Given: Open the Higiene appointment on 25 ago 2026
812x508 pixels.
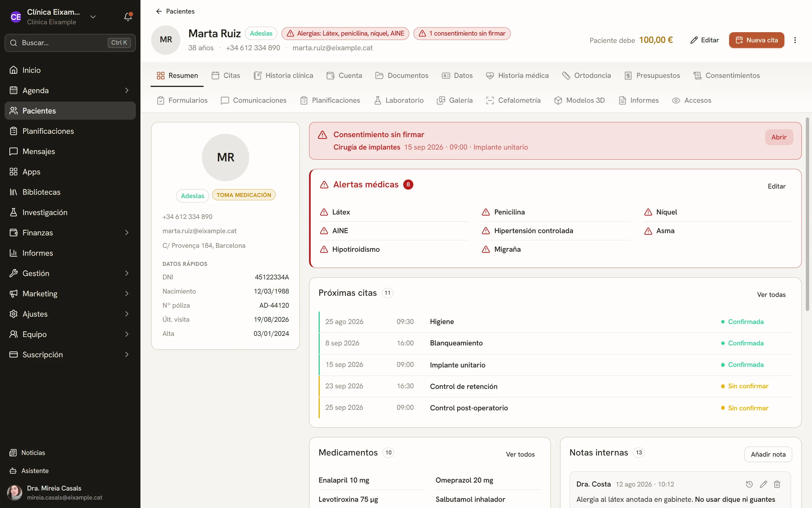Looking at the screenshot, I should 555,322.
